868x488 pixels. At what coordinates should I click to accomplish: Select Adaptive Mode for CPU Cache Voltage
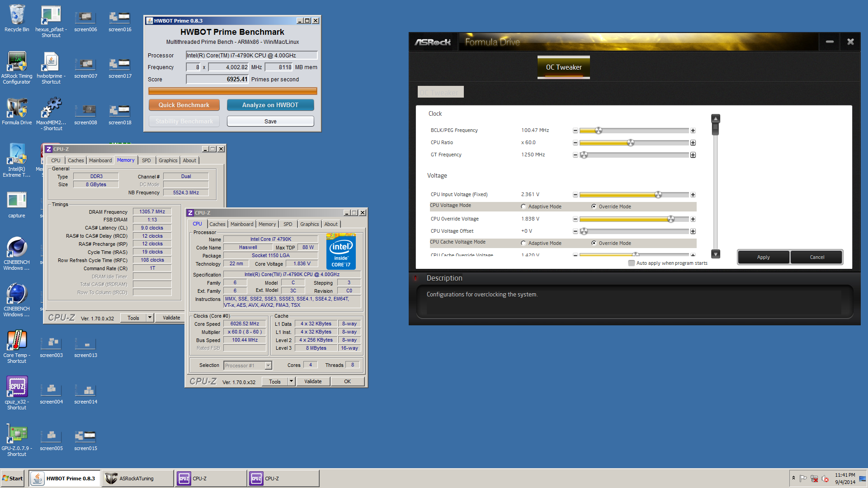point(524,243)
